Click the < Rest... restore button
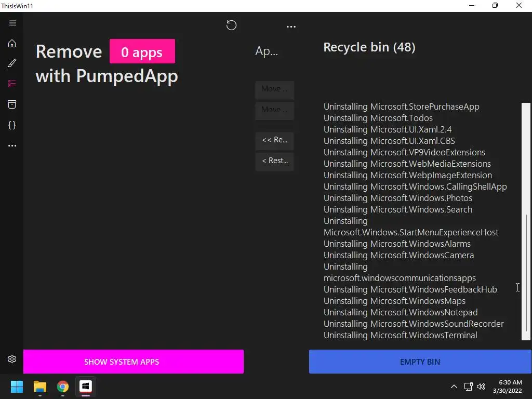The height and width of the screenshot is (399, 532). coord(274,161)
